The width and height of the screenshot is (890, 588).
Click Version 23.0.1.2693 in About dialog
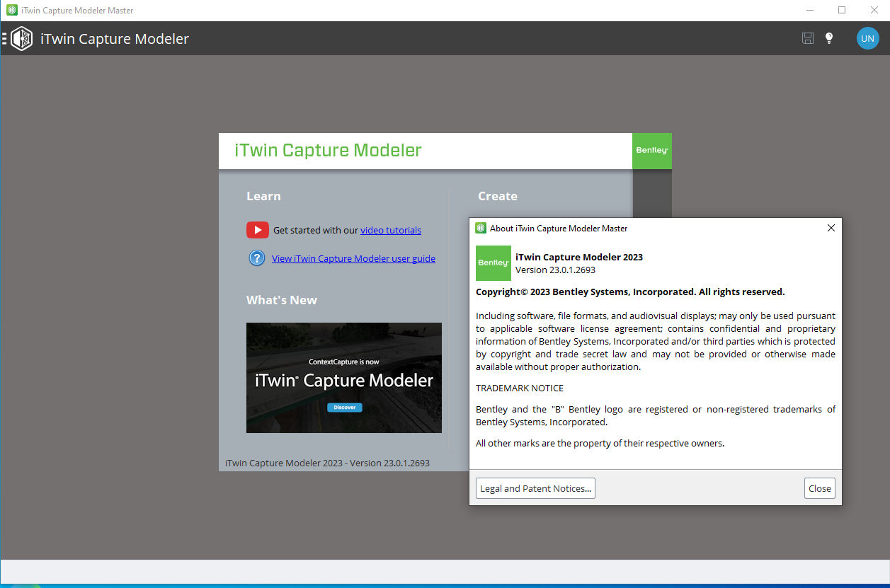(555, 270)
